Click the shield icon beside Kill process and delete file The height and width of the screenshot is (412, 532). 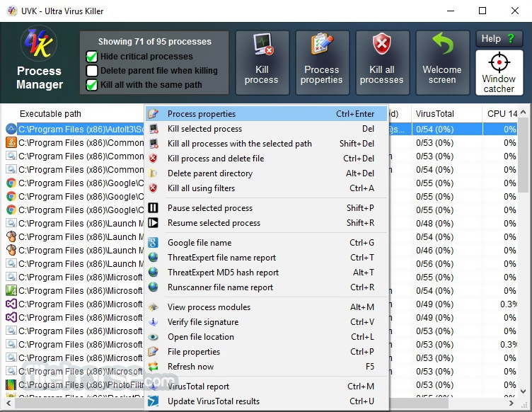154,159
